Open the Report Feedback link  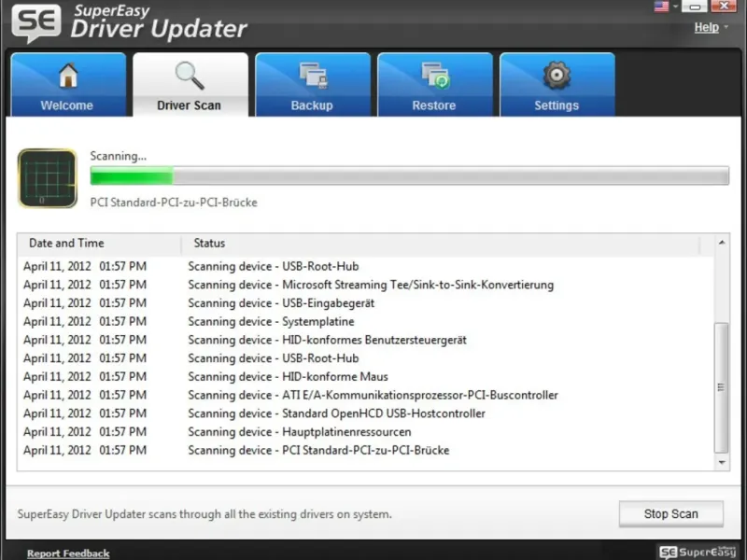click(x=68, y=553)
